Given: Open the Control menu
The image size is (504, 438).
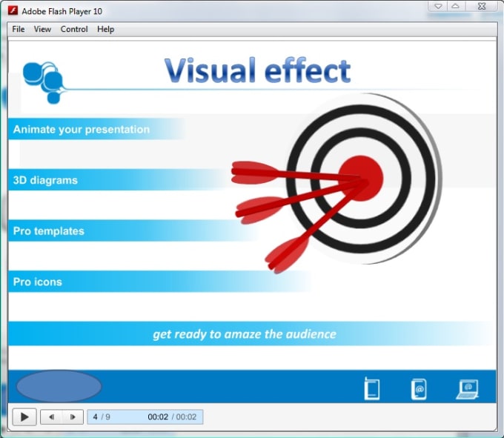Looking at the screenshot, I should pyautogui.click(x=74, y=29).
